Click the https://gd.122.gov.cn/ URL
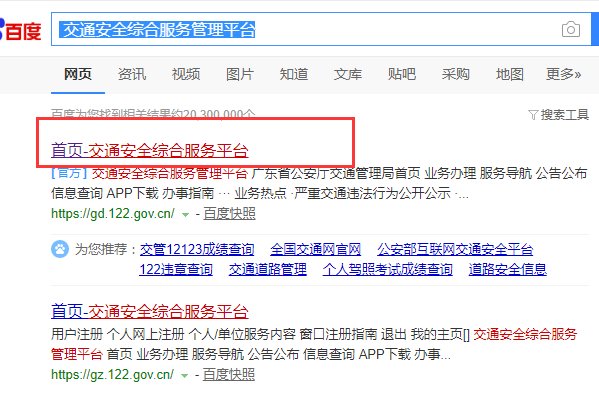The height and width of the screenshot is (400, 599). click(113, 213)
